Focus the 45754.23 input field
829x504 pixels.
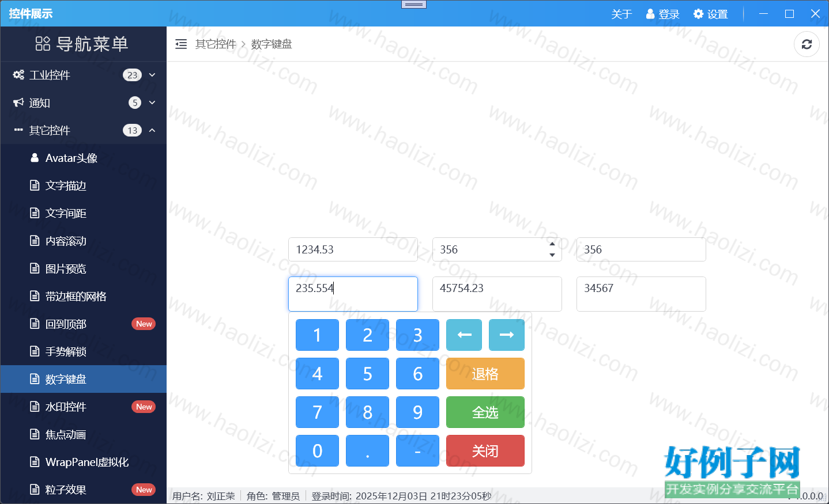(497, 294)
